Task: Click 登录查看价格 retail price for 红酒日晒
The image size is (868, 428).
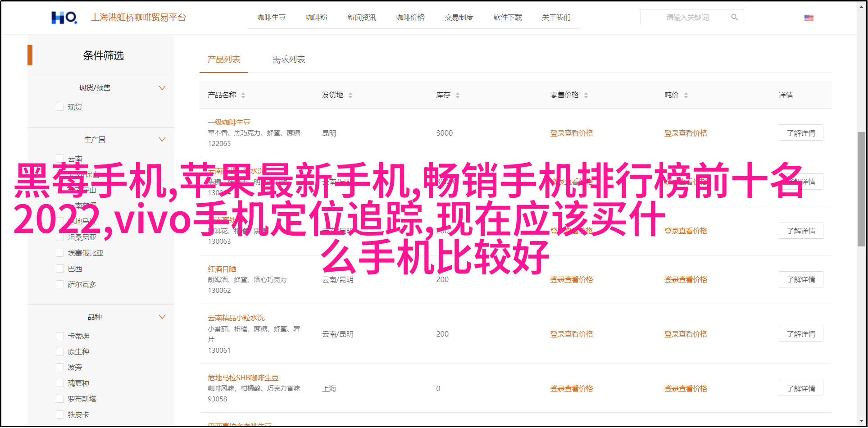Action: click(572, 279)
